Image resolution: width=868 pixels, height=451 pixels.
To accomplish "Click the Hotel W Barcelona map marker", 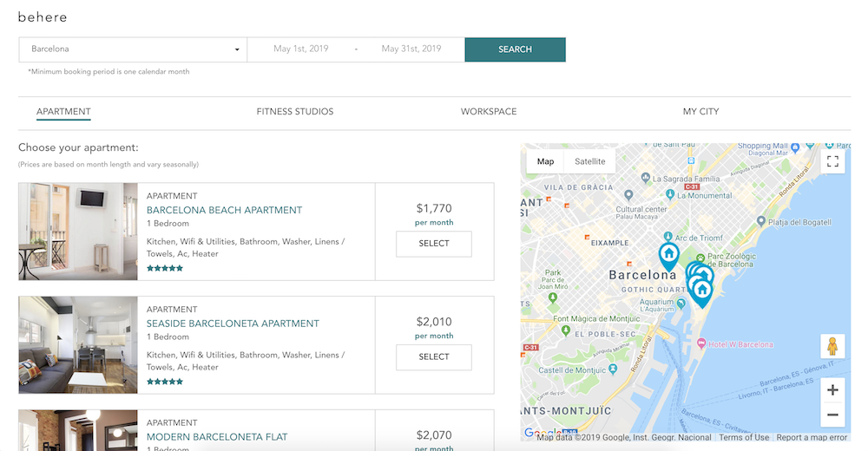I will pos(701,343).
